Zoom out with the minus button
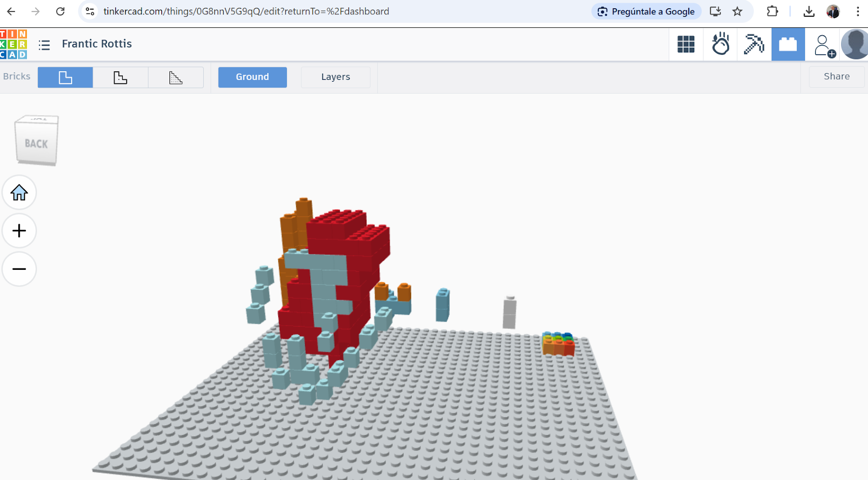868x480 pixels. pyautogui.click(x=19, y=269)
